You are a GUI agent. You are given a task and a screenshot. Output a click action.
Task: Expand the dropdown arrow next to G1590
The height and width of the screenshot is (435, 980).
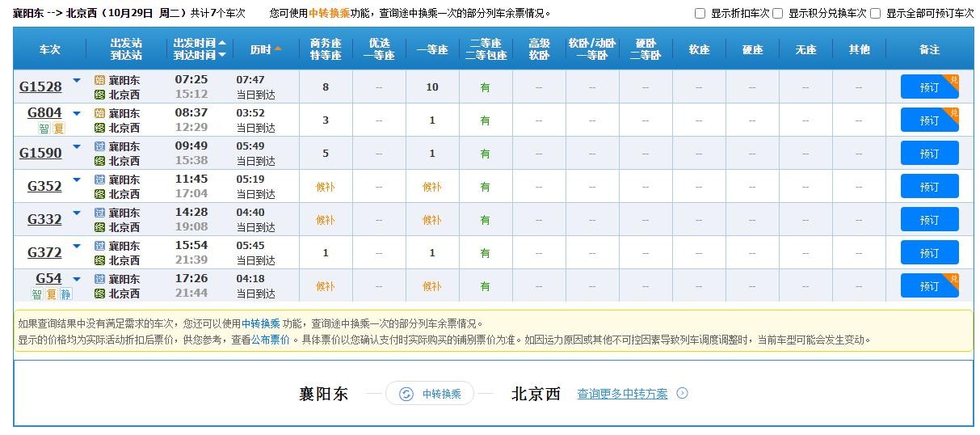pos(77,147)
